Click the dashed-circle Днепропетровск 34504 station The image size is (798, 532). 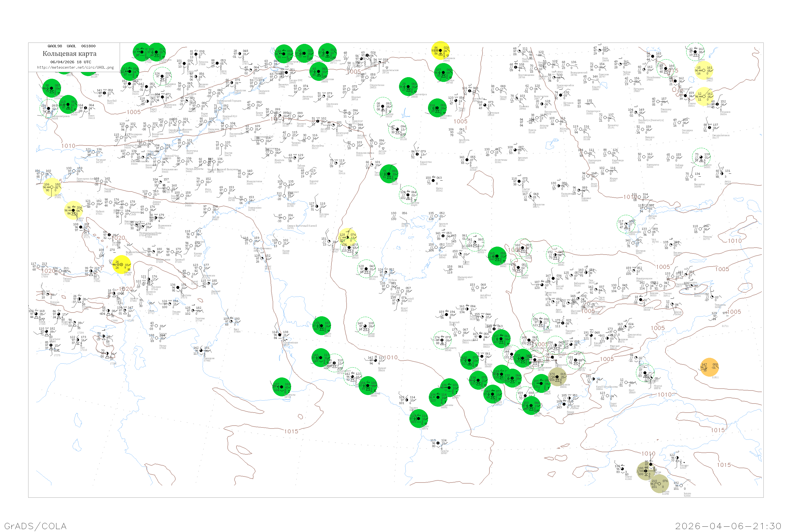click(x=48, y=108)
